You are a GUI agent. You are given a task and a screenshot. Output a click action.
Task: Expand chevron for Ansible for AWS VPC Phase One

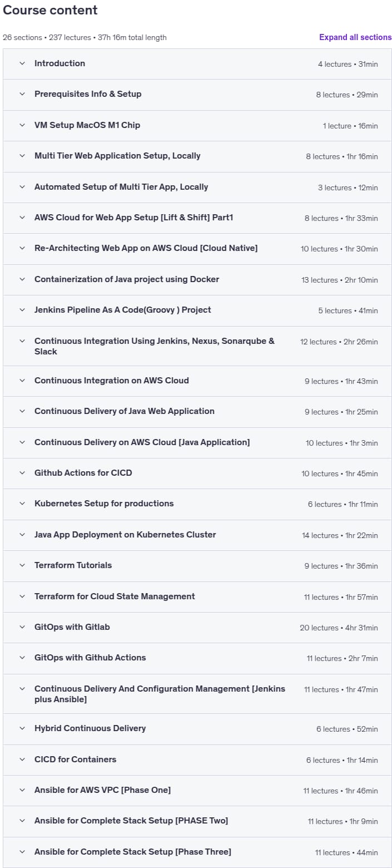click(x=22, y=790)
